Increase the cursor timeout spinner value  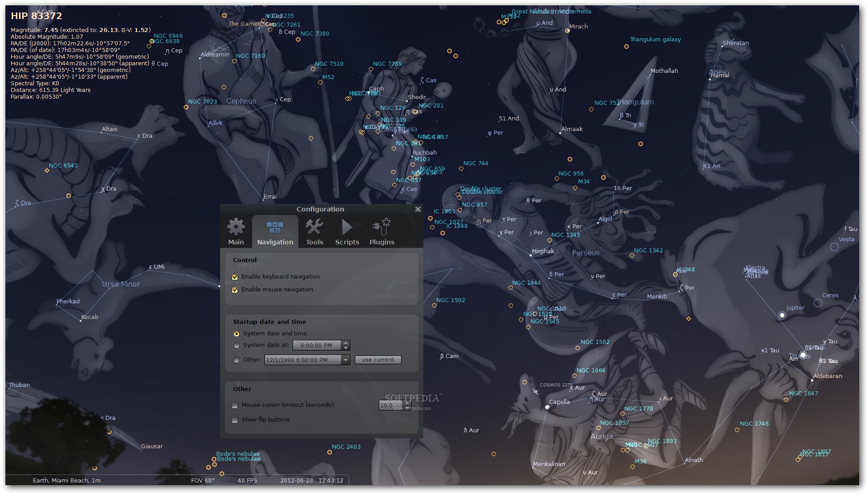tap(407, 402)
